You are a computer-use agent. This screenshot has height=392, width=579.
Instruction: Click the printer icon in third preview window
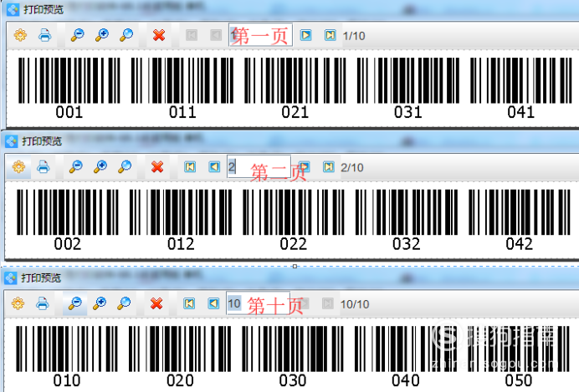coord(43,303)
